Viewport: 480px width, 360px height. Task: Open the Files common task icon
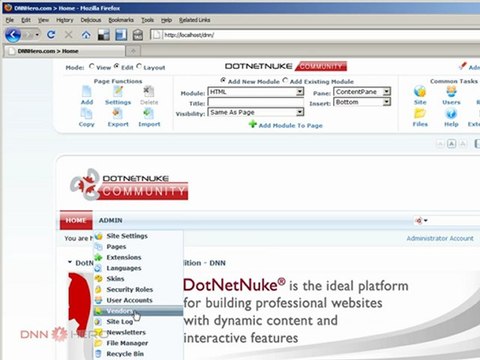coord(420,114)
